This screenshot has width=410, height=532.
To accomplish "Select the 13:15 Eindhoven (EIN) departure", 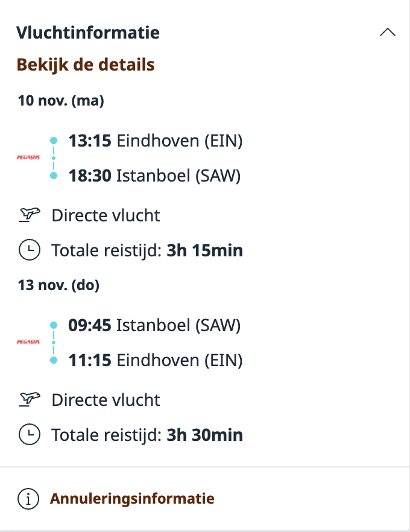I will click(155, 141).
